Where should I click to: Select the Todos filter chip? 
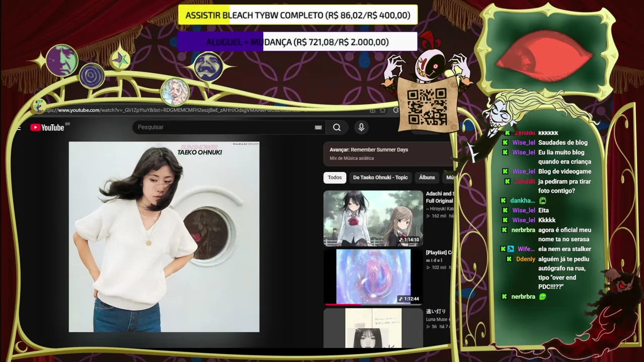pyautogui.click(x=335, y=177)
